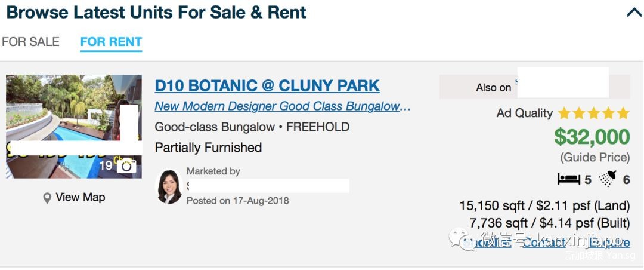
Task: Select the FOR RENT tab
Action: (111, 42)
